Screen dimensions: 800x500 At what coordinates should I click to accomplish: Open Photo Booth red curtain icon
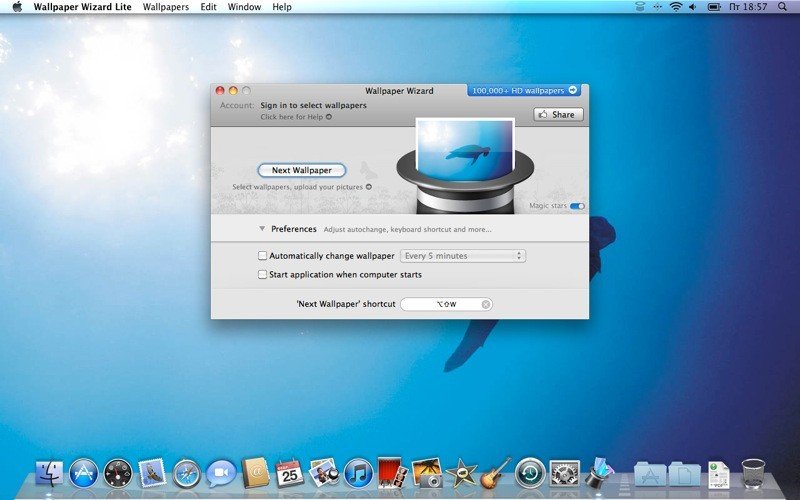(392, 472)
